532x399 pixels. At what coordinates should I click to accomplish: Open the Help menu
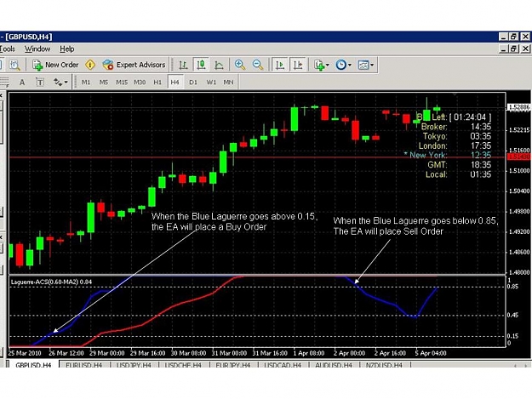point(67,49)
